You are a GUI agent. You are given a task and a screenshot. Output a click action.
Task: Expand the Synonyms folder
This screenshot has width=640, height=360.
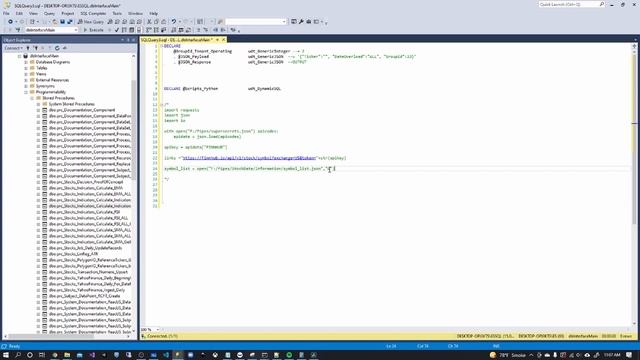pos(26,86)
